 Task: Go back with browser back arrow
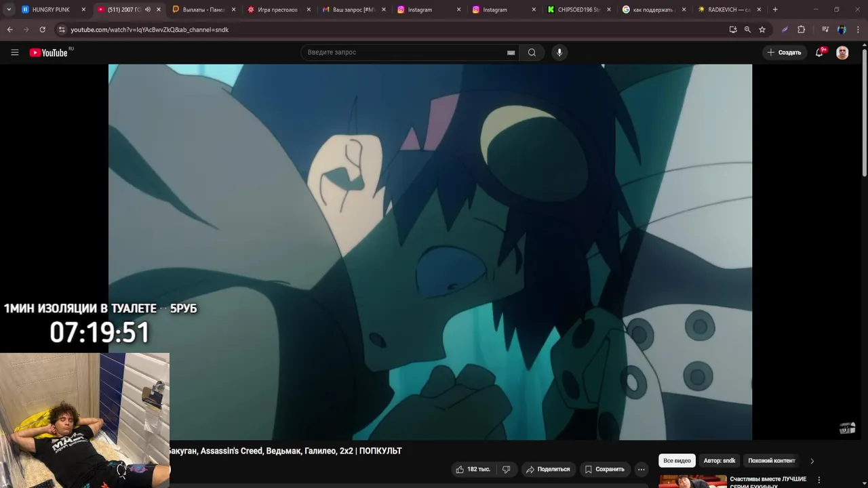9,30
